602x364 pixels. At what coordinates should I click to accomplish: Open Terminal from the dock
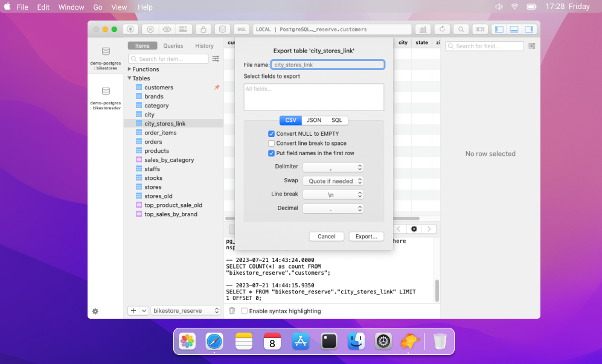click(x=329, y=341)
